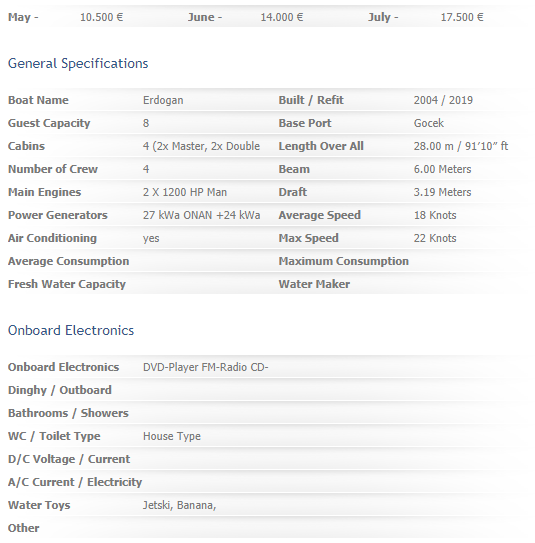Click the Onboard Electronics section heading
Viewport: 535px width, 543px height.
pos(71,331)
